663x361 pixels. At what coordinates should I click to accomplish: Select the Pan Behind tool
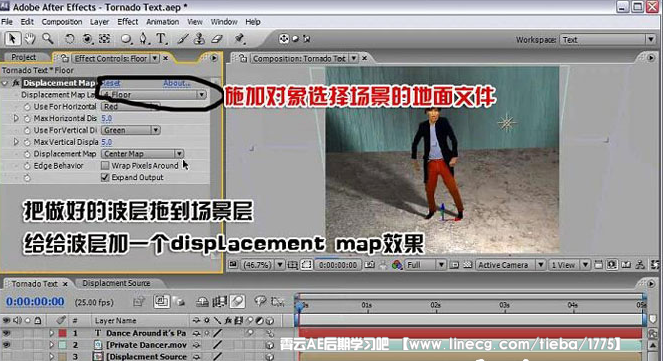pos(104,39)
